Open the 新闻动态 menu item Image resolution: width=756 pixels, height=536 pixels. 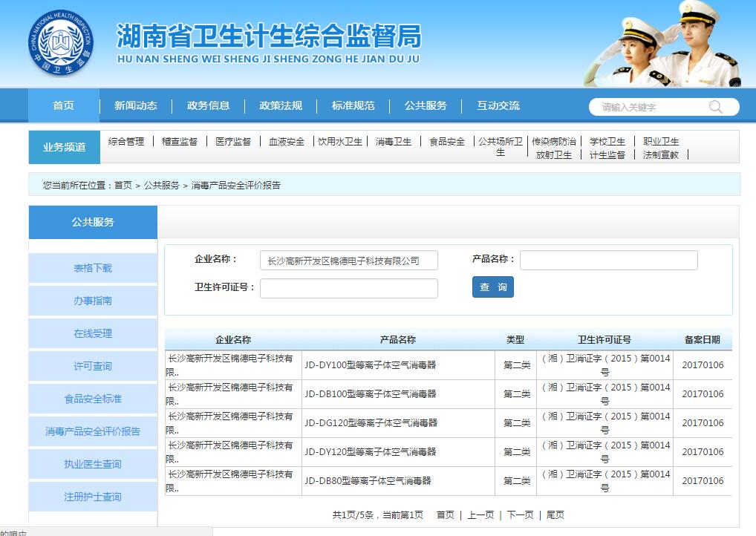click(x=135, y=106)
